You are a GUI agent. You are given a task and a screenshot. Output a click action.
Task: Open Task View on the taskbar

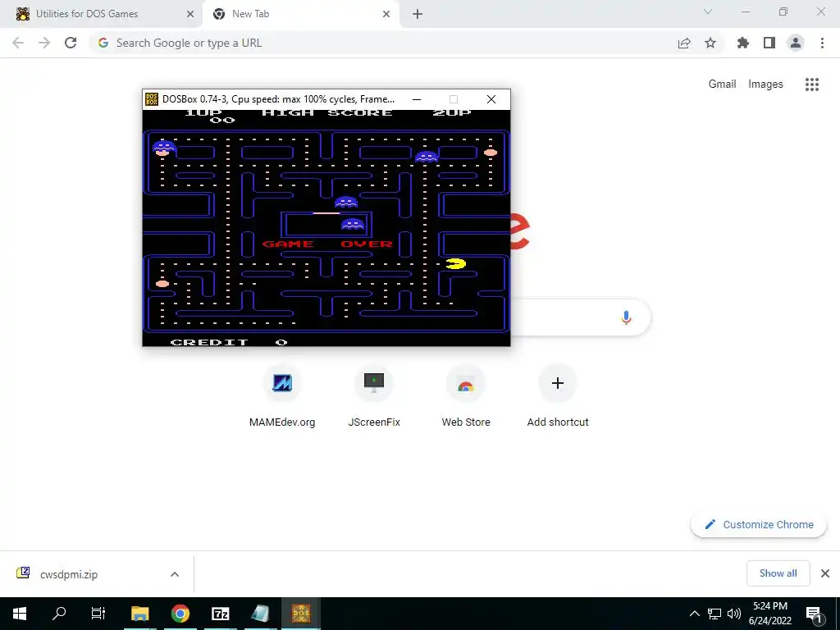tap(98, 614)
